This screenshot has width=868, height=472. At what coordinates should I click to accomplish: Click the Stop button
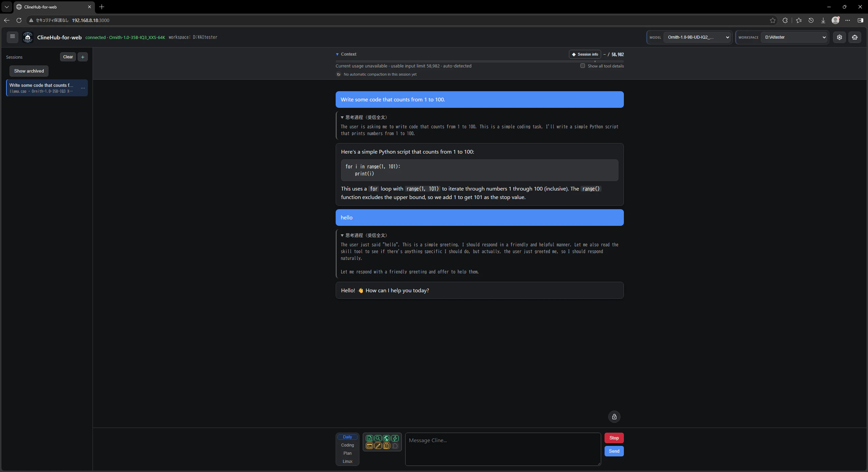coord(614,438)
